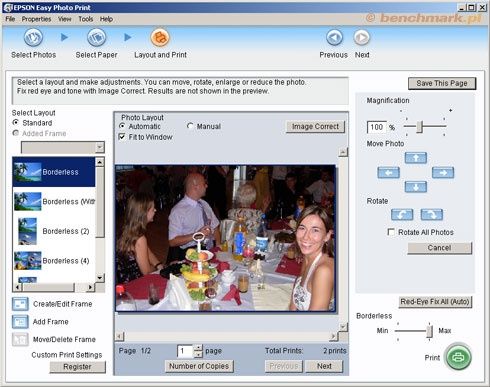490x387 pixels.
Task: Open the Tools menu
Action: tap(86, 19)
